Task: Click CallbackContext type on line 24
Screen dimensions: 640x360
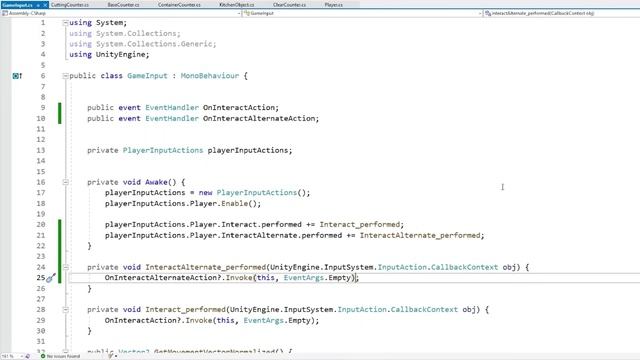Action: click(464, 267)
